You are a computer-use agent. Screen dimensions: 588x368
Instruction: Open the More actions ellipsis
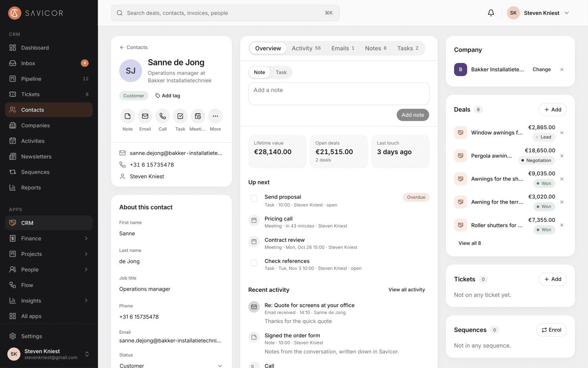point(215,116)
